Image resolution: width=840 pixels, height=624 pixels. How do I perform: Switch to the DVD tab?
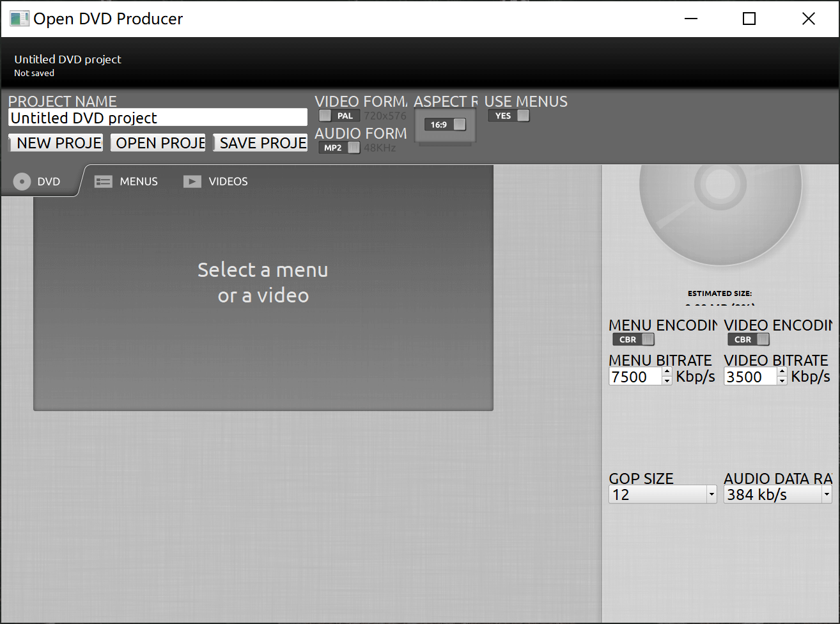(x=39, y=182)
